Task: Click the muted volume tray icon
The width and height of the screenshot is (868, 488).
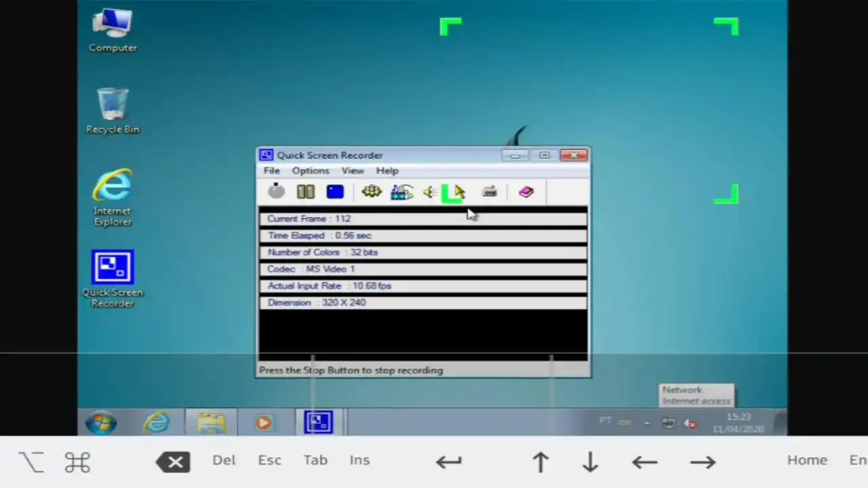Action: point(690,423)
